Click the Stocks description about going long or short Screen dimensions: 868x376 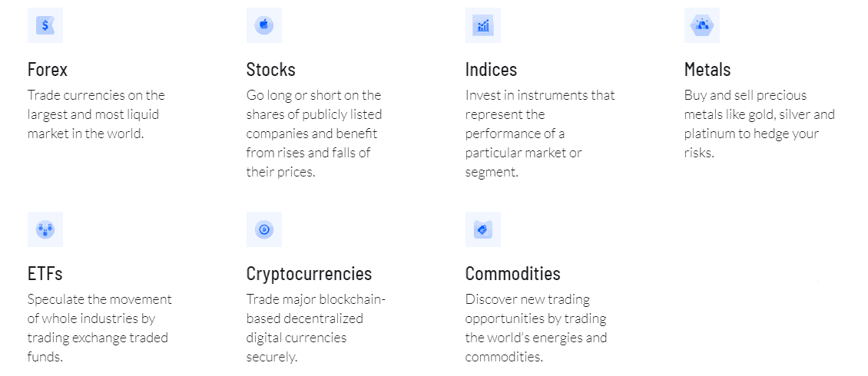(x=314, y=134)
